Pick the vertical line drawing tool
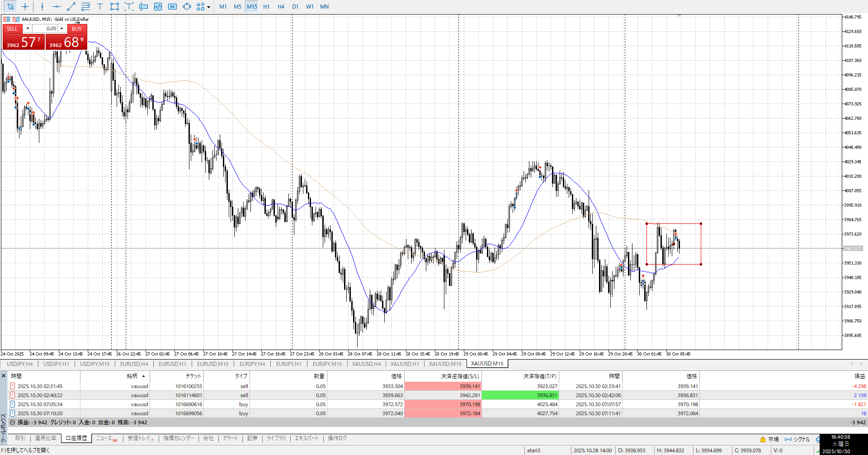This screenshot has height=455, width=868. point(42,7)
